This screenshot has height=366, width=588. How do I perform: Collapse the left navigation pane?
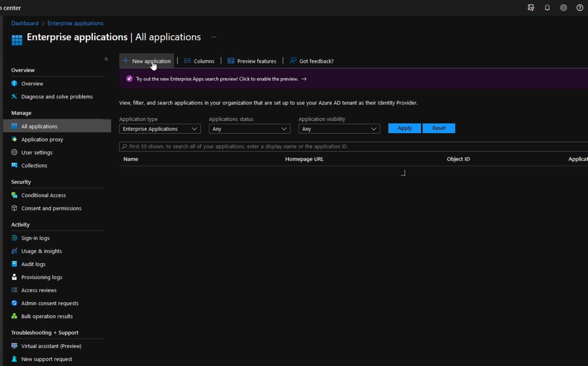(106, 59)
